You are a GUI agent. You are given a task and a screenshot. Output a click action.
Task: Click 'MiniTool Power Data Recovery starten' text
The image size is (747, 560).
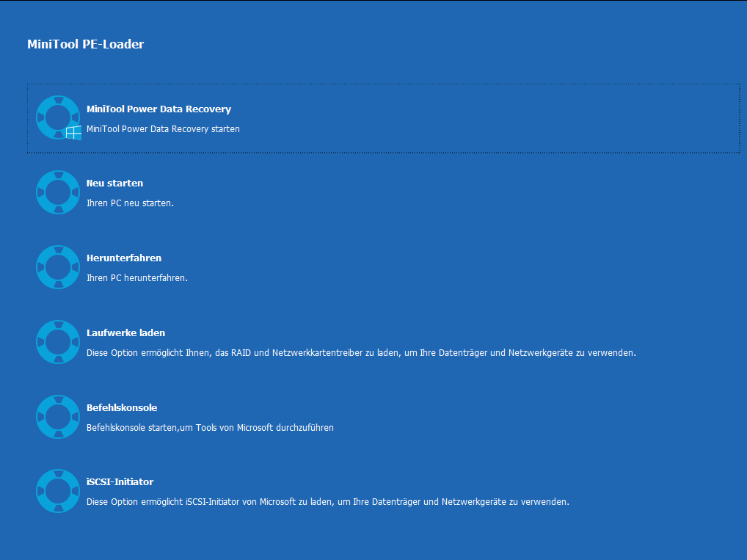pyautogui.click(x=163, y=129)
